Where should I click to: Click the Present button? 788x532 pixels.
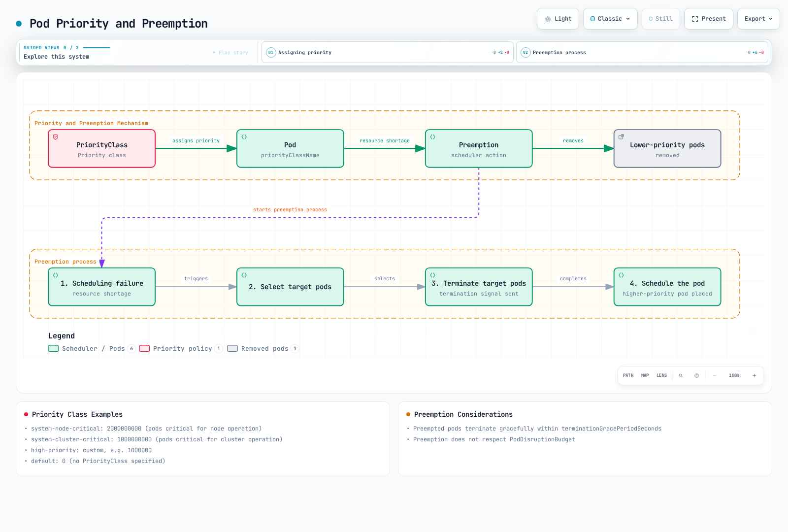click(709, 19)
